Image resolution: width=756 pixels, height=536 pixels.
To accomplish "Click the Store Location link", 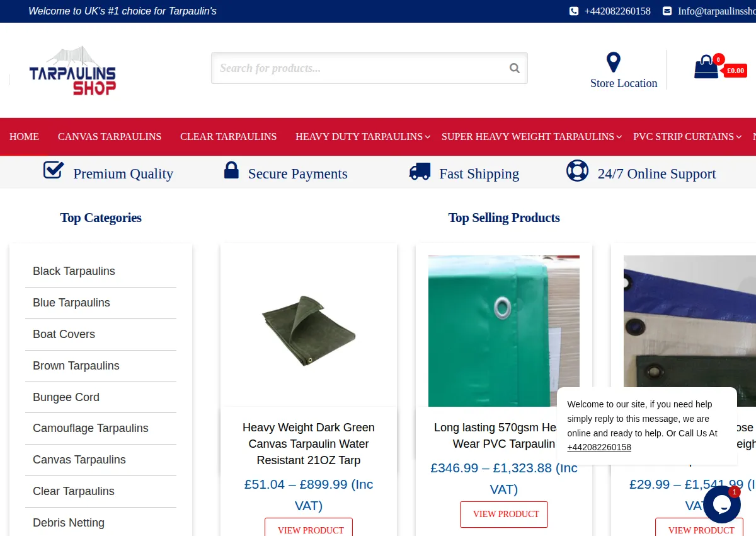I will pos(624,83).
